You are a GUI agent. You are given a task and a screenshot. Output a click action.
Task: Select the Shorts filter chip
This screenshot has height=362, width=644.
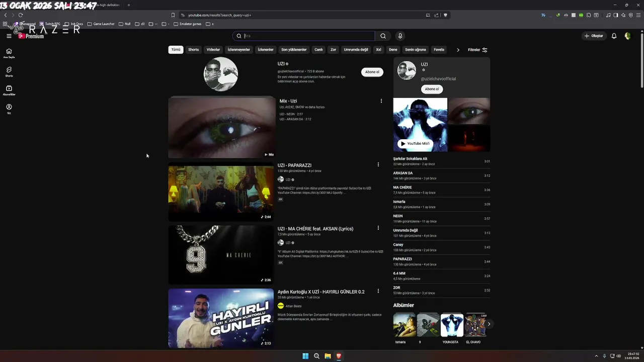pos(194,50)
